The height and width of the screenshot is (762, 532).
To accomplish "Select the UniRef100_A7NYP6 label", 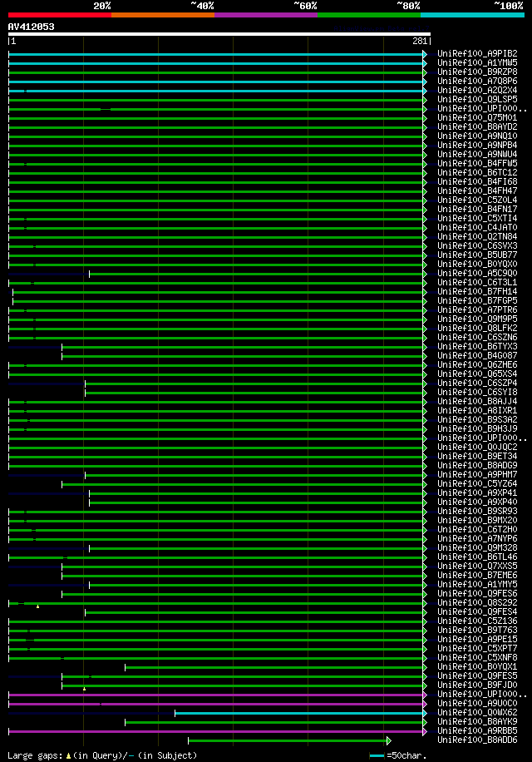I will [x=477, y=538].
